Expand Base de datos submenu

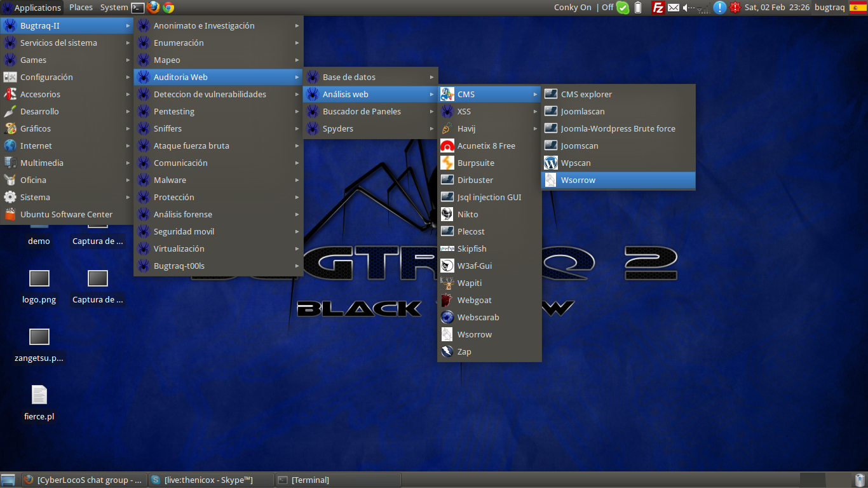370,77
